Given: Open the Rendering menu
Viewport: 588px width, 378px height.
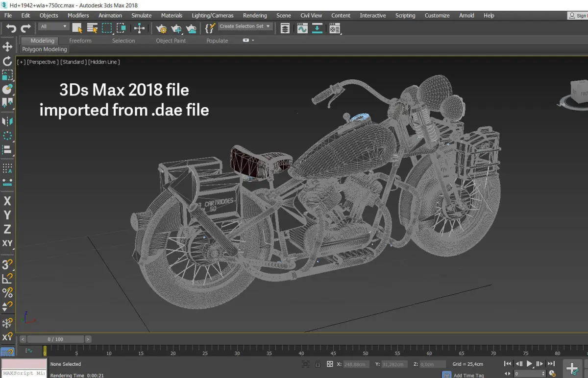Looking at the screenshot, I should 255,16.
